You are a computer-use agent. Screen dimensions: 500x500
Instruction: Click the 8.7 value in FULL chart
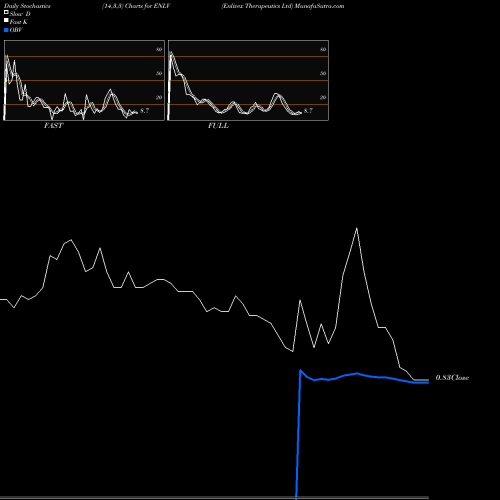point(308,110)
